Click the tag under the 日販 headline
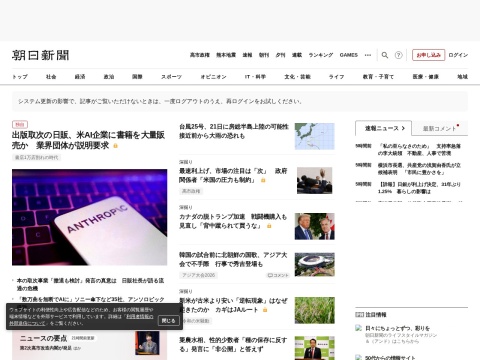 coord(36,157)
